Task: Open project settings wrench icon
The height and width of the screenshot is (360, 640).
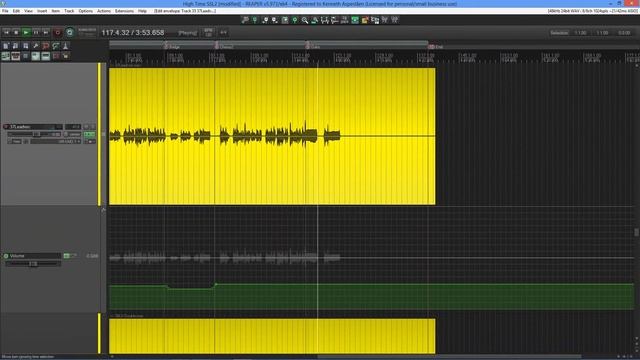Action: click(36, 46)
